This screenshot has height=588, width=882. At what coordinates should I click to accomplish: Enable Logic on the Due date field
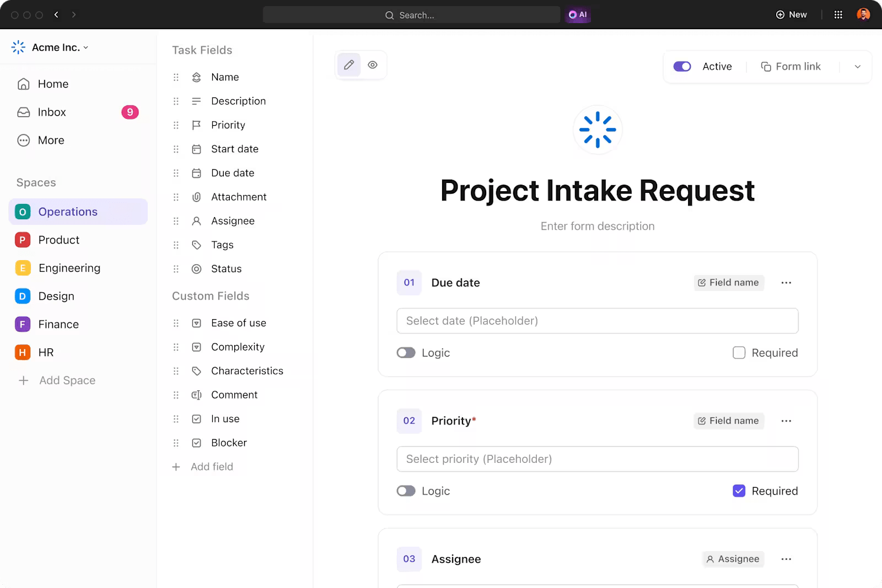point(406,352)
